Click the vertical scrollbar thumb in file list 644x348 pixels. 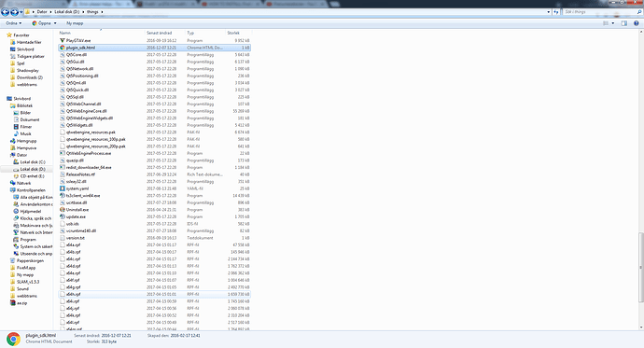(640, 267)
